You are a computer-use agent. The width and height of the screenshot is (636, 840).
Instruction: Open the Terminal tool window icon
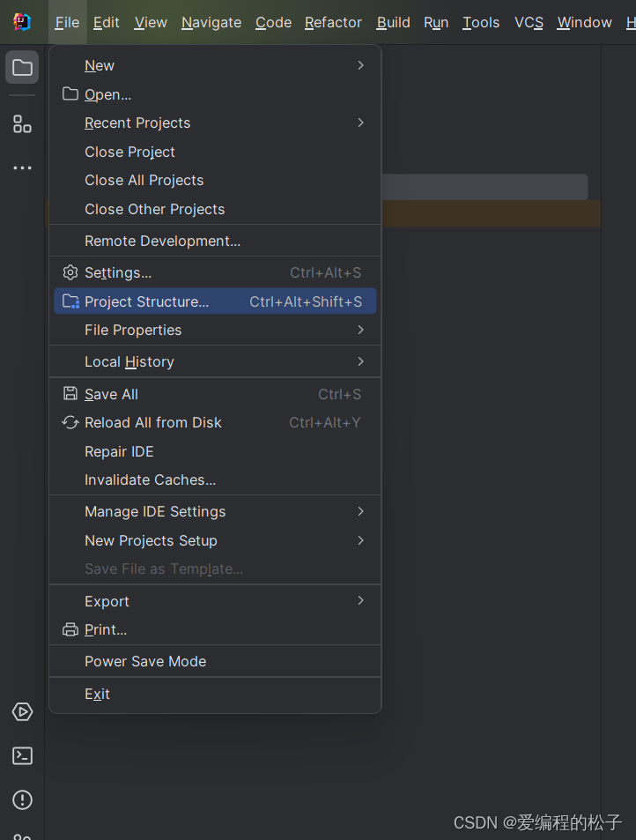[22, 756]
